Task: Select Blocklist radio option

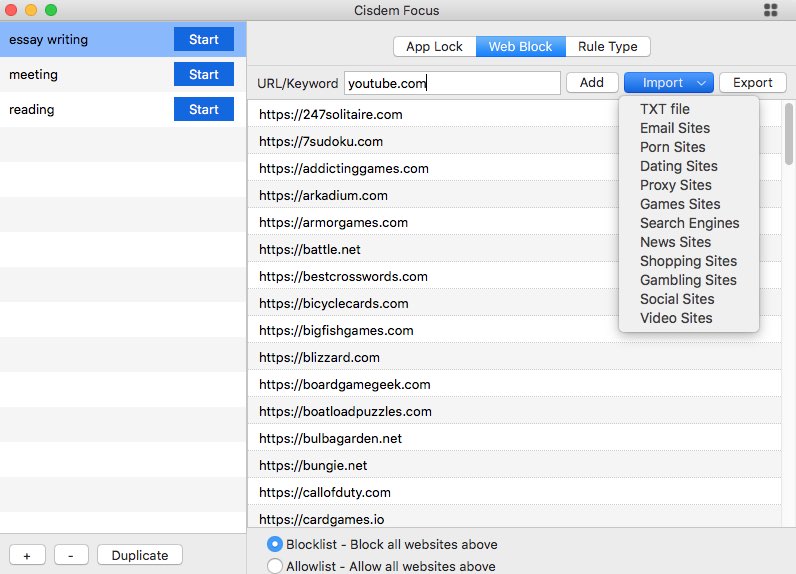Action: click(275, 545)
